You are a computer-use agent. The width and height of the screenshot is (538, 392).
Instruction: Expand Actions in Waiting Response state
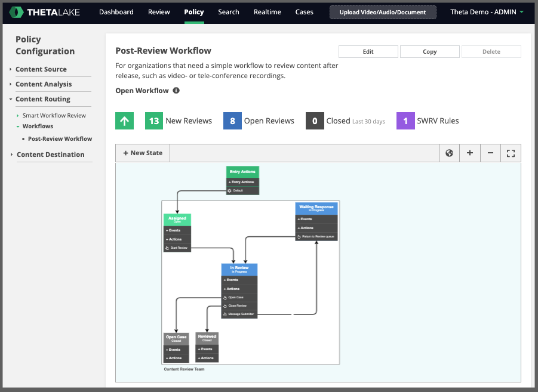pyautogui.click(x=316, y=228)
